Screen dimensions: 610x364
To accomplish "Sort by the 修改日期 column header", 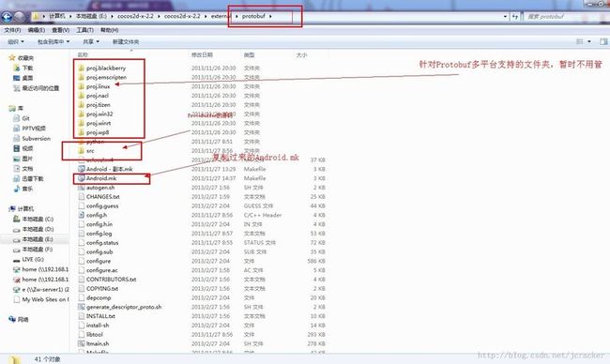I will pyautogui.click(x=202, y=54).
